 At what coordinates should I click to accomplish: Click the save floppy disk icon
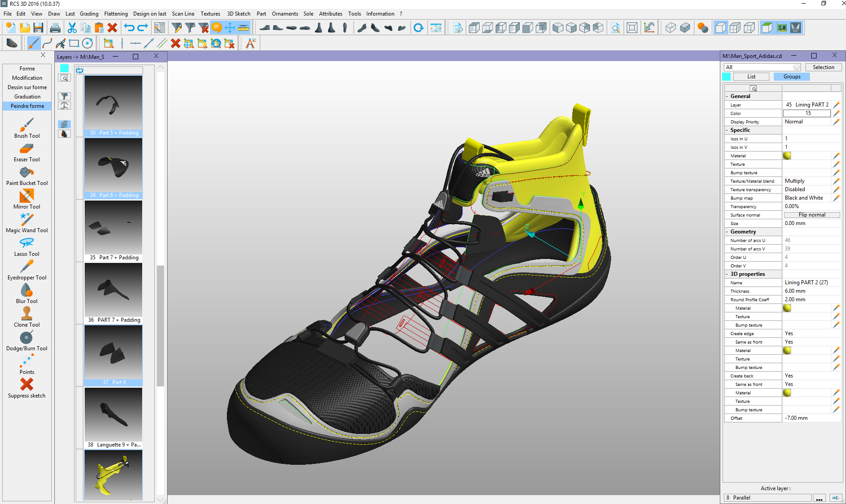point(38,28)
